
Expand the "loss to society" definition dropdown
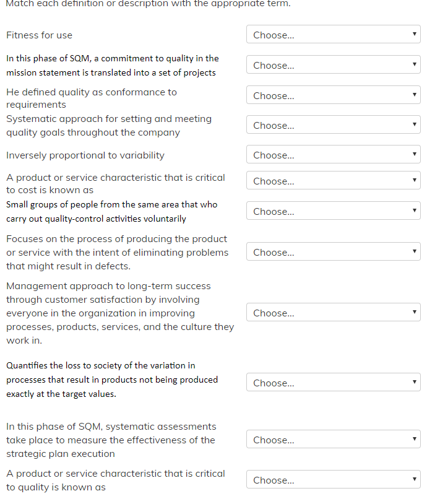coord(333,383)
